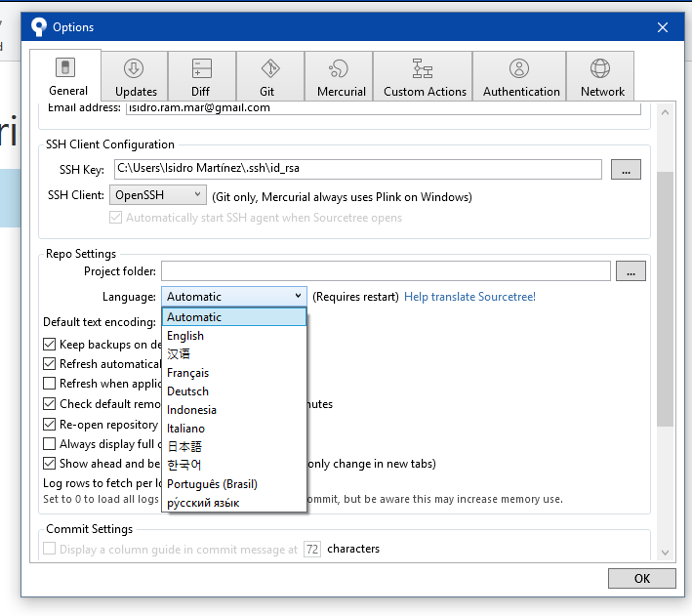Click the column guide characters field 72
This screenshot has height=616, width=692.
point(312,549)
